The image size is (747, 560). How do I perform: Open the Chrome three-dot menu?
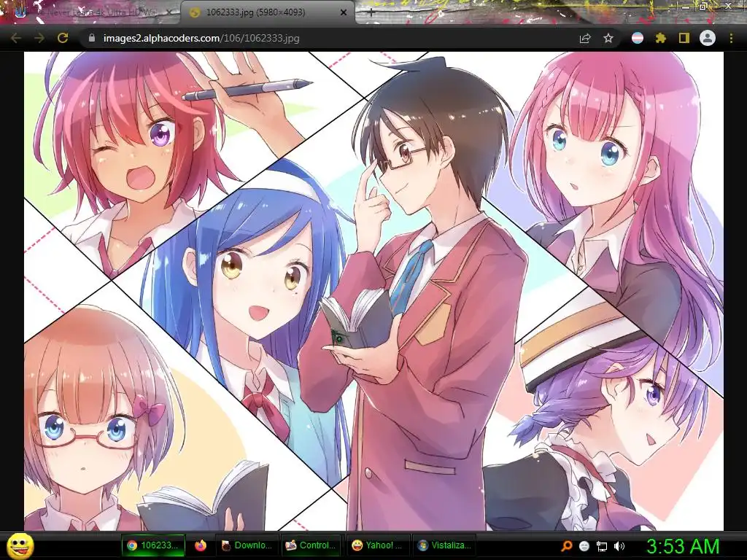click(731, 38)
